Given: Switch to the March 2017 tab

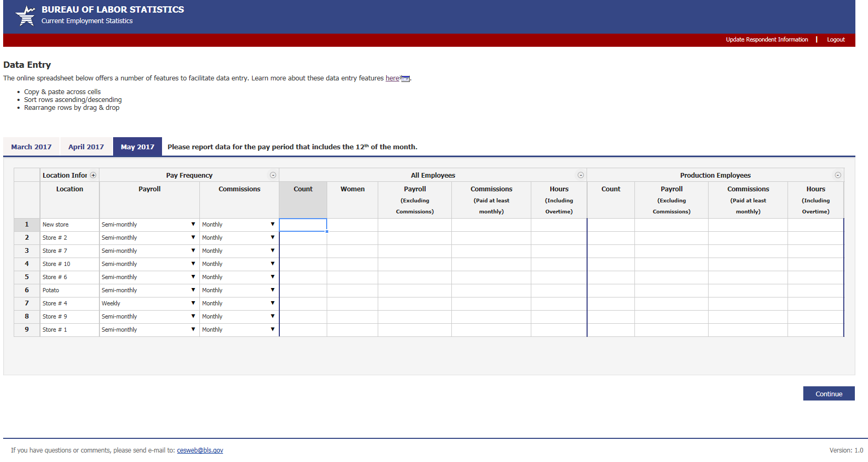Looking at the screenshot, I should click(x=32, y=147).
